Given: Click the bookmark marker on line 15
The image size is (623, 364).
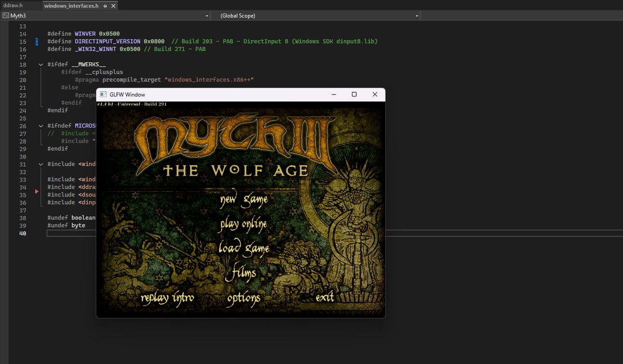Looking at the screenshot, I should 37,41.
